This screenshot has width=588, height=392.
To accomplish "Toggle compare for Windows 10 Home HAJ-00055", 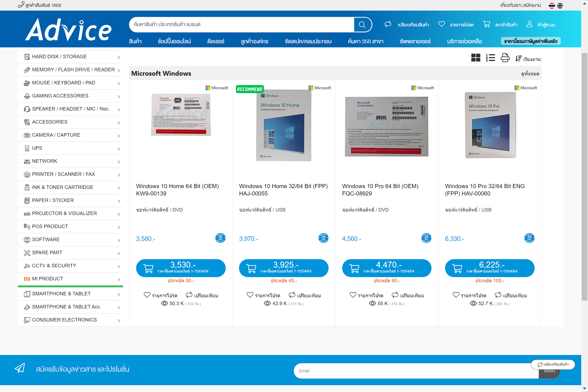I will pos(305,295).
